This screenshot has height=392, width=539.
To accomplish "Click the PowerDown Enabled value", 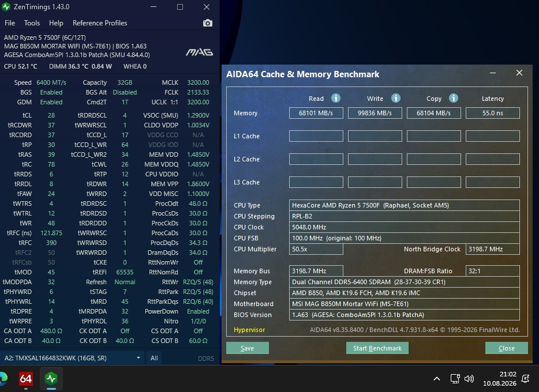I will [198, 311].
